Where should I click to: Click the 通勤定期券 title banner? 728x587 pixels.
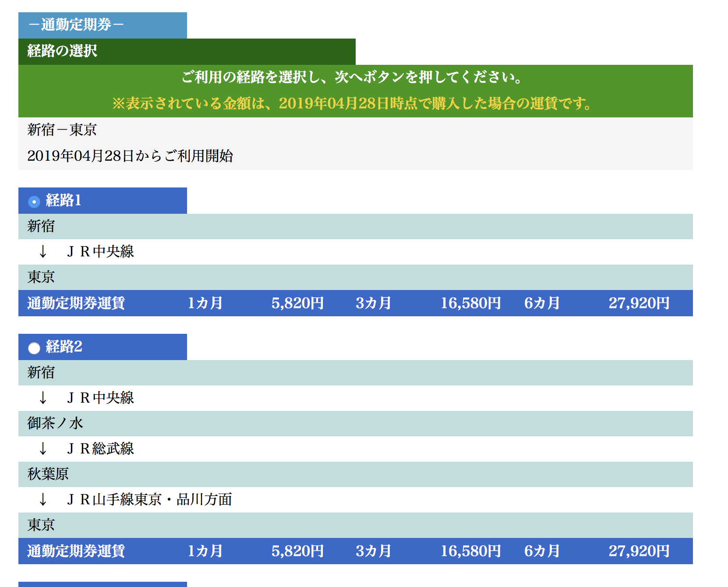pyautogui.click(x=76, y=25)
